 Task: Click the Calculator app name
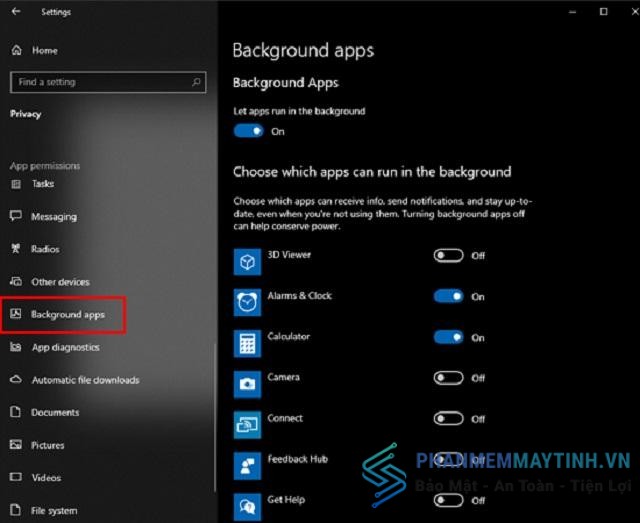tap(289, 336)
